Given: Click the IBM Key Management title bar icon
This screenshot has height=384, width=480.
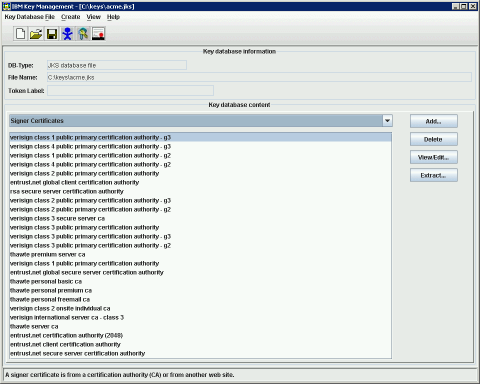Looking at the screenshot, I should coord(6,6).
